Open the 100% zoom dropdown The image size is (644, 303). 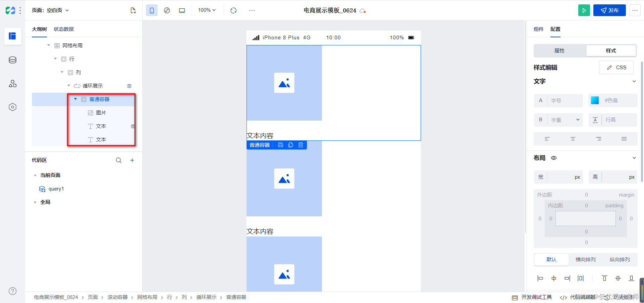click(207, 10)
